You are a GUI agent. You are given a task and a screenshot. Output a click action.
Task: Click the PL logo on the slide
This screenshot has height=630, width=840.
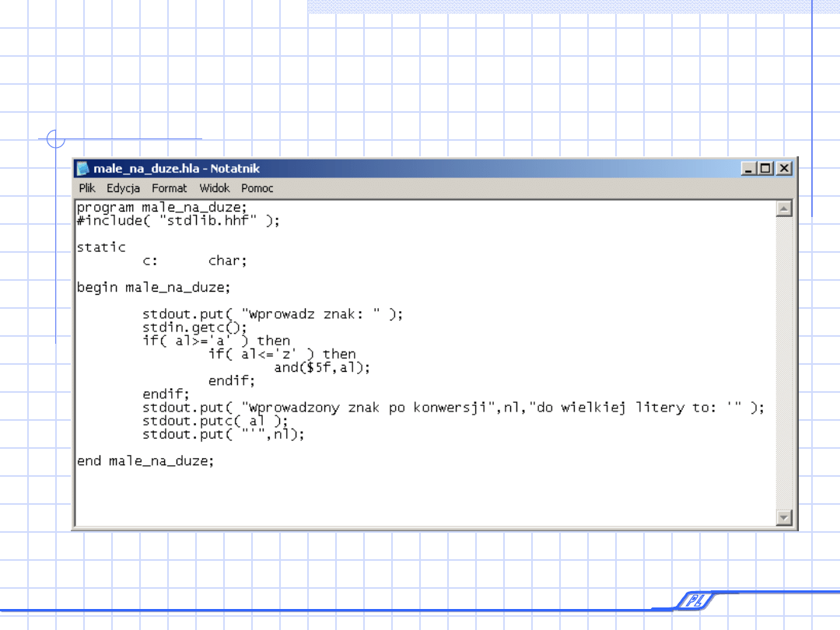(691, 600)
